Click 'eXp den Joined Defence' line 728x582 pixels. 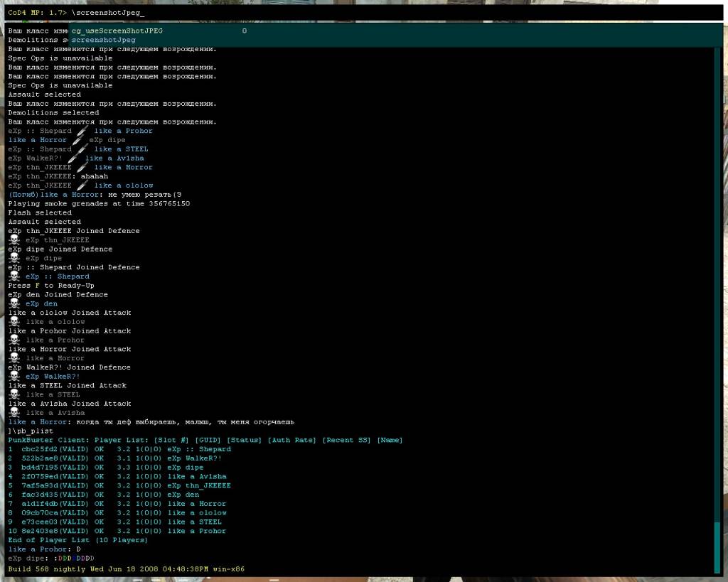[58, 295]
